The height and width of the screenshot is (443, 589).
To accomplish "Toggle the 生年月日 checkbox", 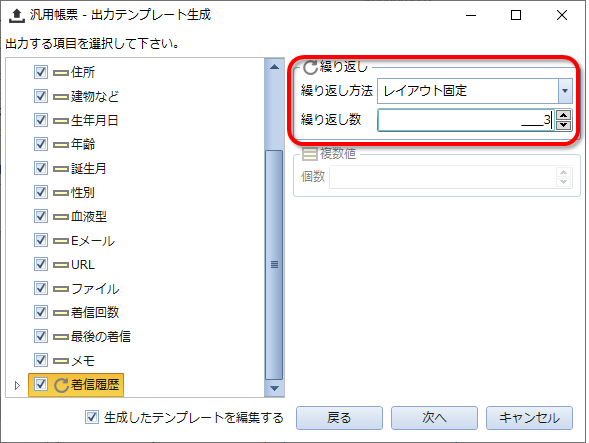I will (41, 120).
